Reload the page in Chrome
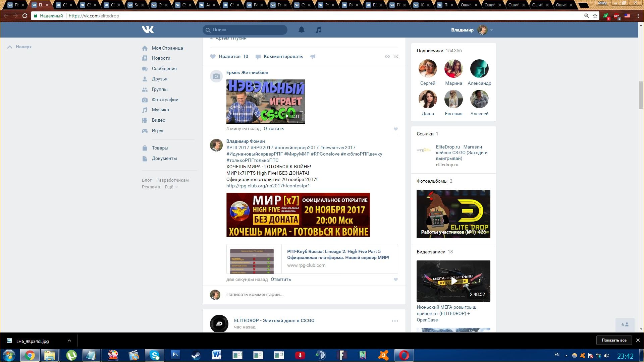The height and width of the screenshot is (362, 644). 25,16
